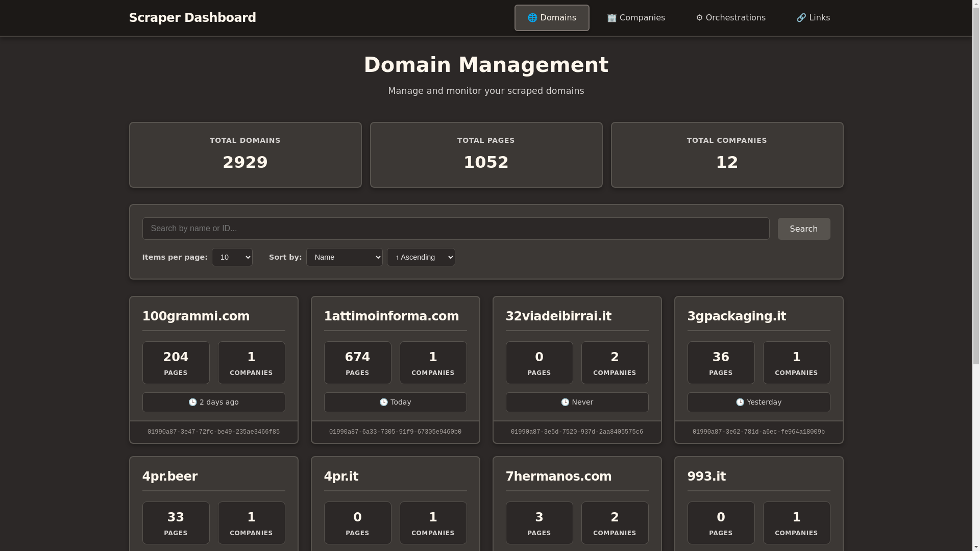Click the 3 pages box of 7hermanos.com
This screenshot has width=980, height=551.
[x=539, y=523]
